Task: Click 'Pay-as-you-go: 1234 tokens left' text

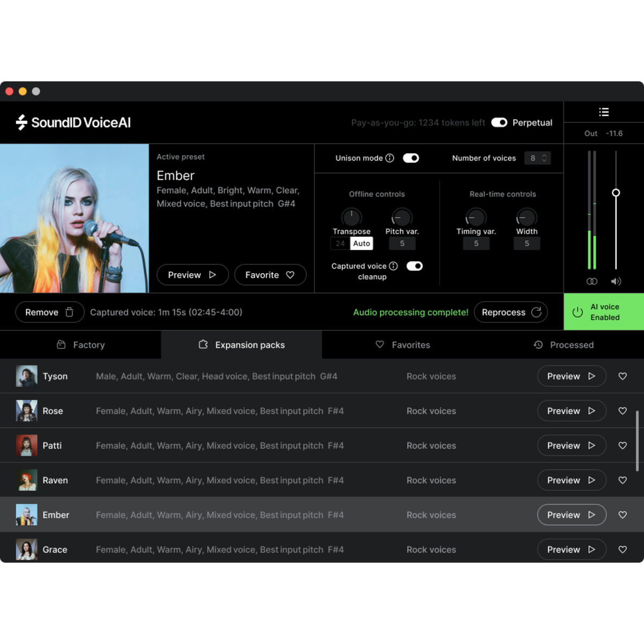Action: 418,123
